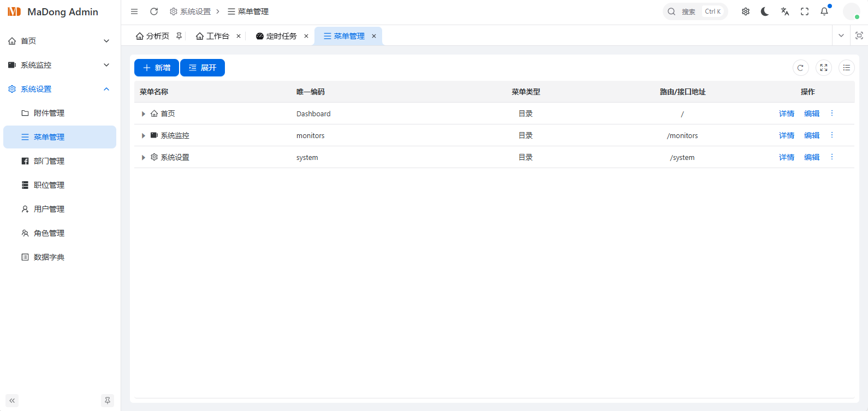Click the 菜单类型 column header
The width and height of the screenshot is (868, 411).
(526, 92)
